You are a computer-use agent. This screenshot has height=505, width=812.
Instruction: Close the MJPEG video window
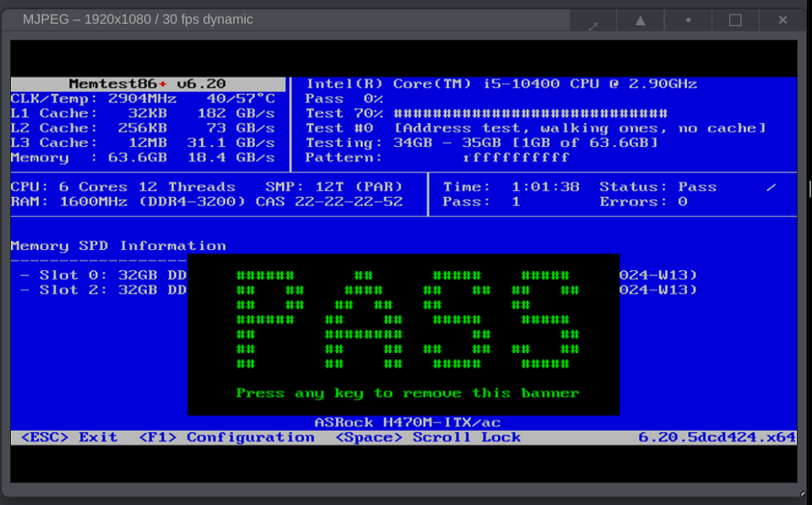tap(783, 20)
